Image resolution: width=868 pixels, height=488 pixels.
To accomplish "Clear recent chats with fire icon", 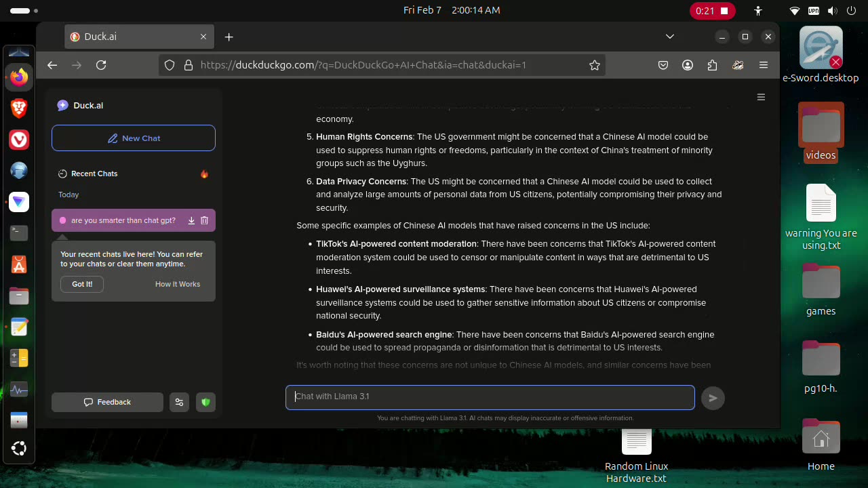I will point(204,174).
